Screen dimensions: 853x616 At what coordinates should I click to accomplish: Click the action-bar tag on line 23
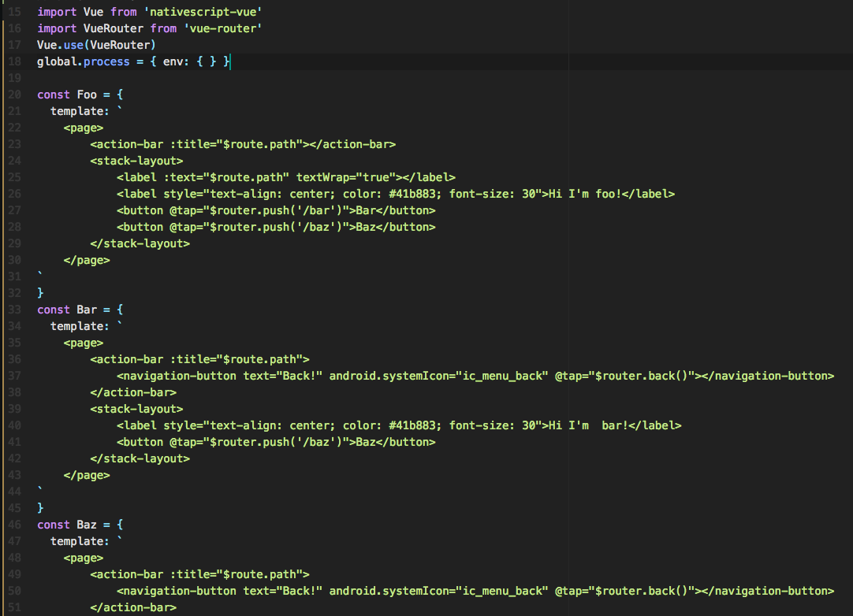243,144
